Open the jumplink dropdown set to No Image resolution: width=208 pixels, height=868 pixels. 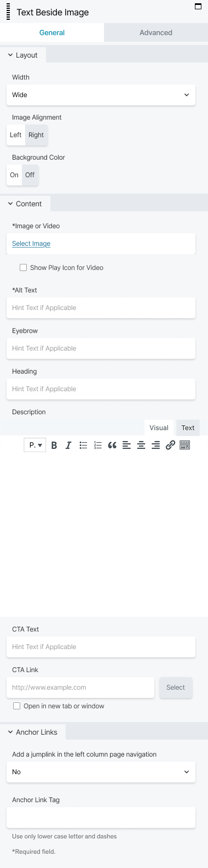click(x=101, y=772)
